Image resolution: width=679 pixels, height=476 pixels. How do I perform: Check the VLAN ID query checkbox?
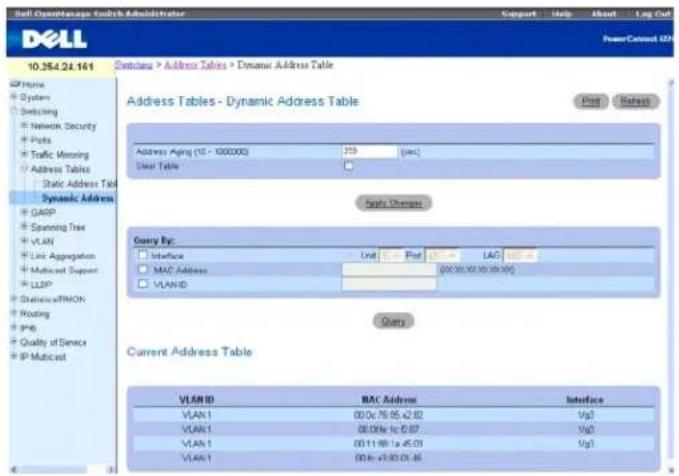(143, 284)
